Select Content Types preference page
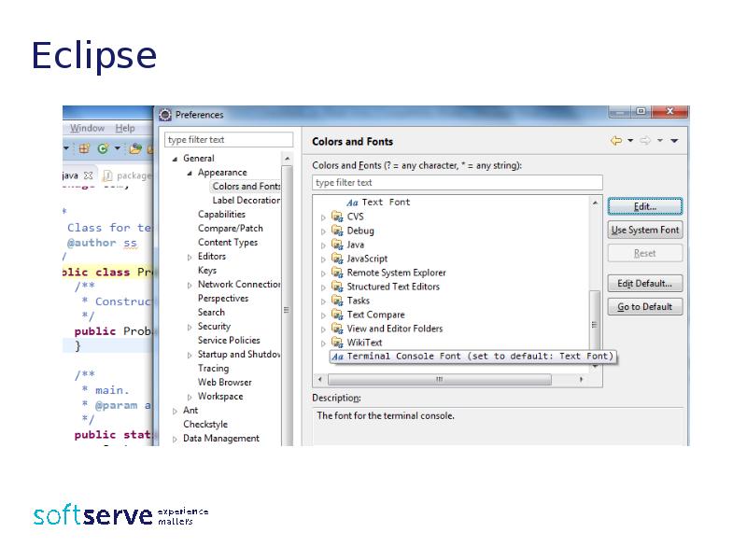Screen dimensions: 747x560 pyautogui.click(x=228, y=243)
